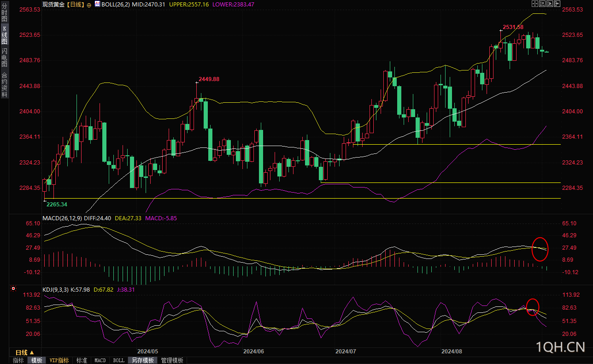Open the 合约资料 side tab

pyautogui.click(x=4, y=84)
